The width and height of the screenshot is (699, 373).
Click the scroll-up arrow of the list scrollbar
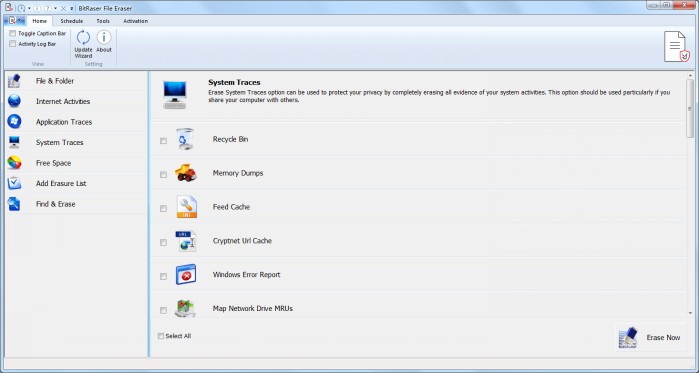(x=691, y=76)
